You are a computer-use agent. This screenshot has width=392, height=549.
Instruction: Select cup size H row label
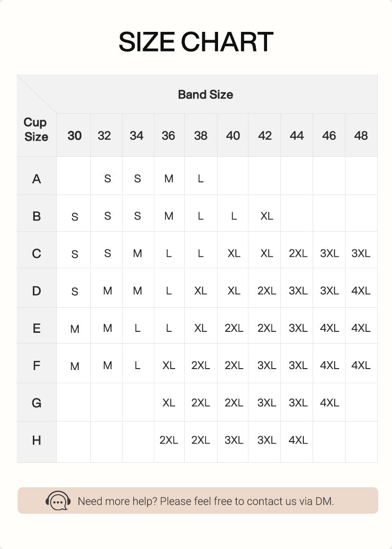point(36,440)
